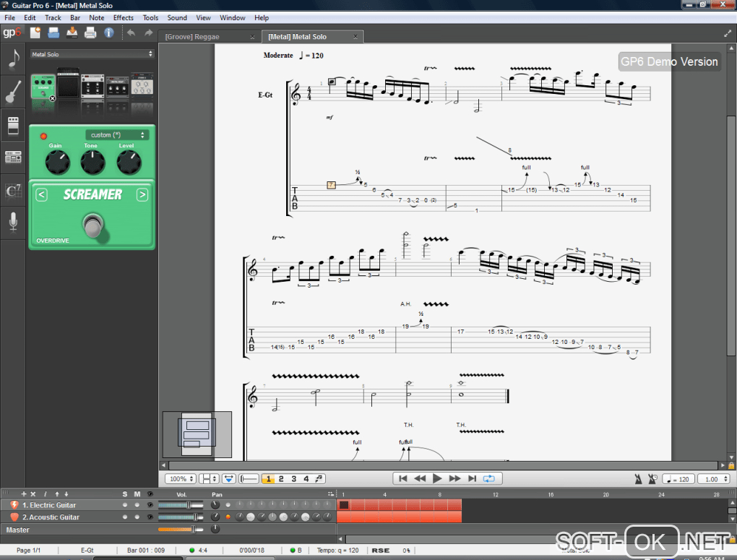Switch to the previous Screamer pedal model
Screen dimensions: 737x560
coord(41,194)
